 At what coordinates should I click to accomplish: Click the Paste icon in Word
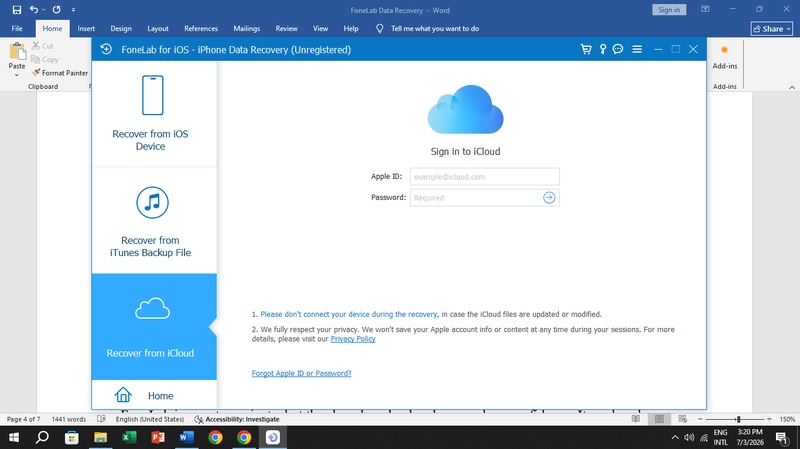tap(17, 52)
